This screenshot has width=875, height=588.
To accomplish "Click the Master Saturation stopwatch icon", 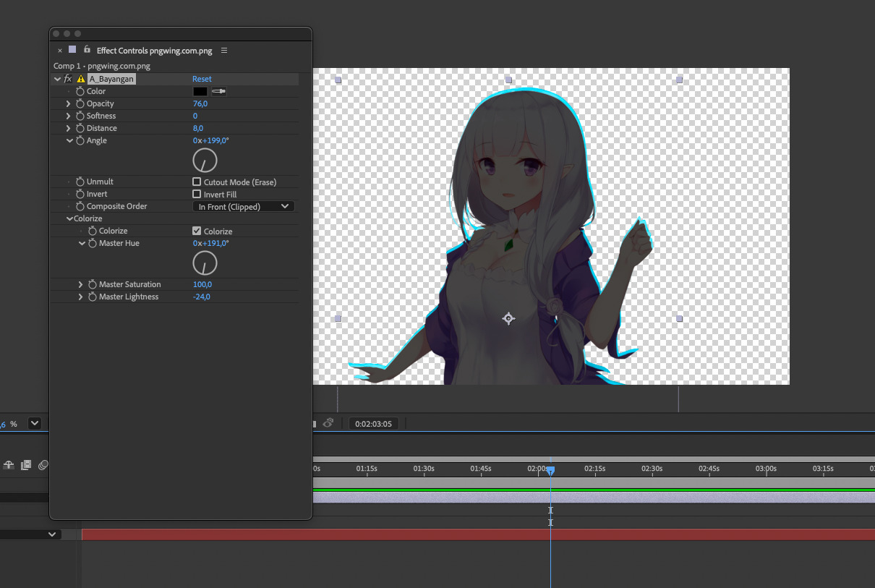I will (93, 285).
